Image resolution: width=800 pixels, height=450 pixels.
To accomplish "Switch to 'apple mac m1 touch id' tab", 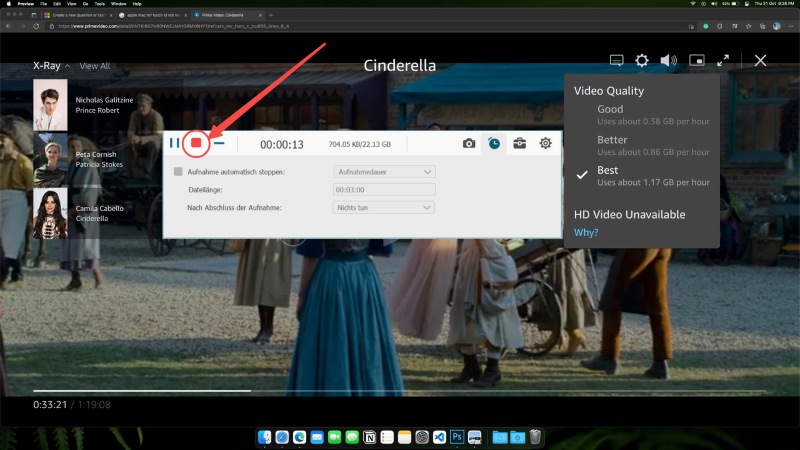I will pos(153,15).
